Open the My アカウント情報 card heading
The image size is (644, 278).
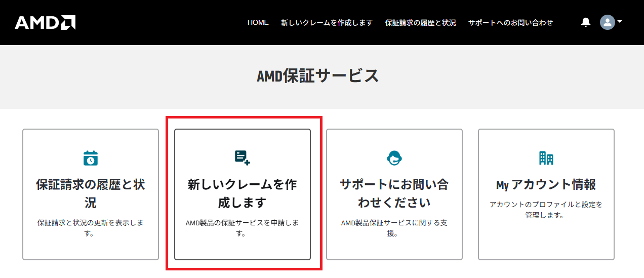coord(546,184)
